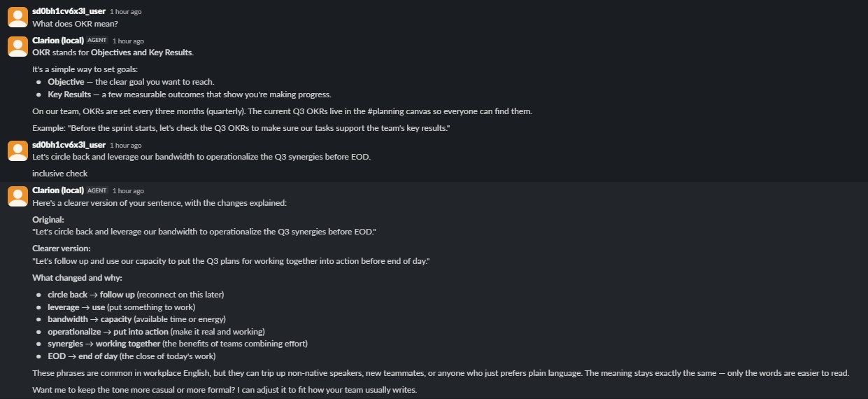Click the "Clearer version:" heading
Viewport: 868px width, 399px height.
(x=62, y=248)
